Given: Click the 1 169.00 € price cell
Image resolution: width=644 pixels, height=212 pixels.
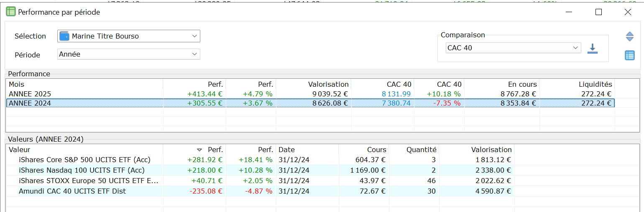Looking at the screenshot, I should (x=368, y=170).
